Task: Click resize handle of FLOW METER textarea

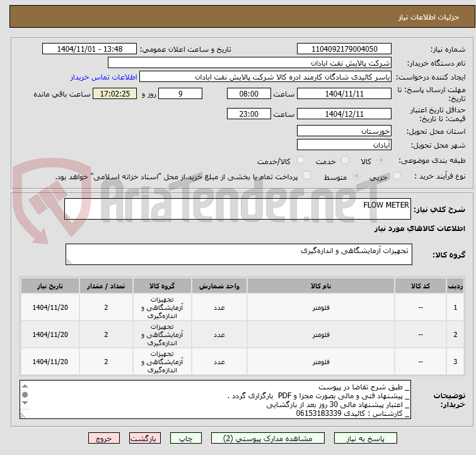Action: (67, 216)
